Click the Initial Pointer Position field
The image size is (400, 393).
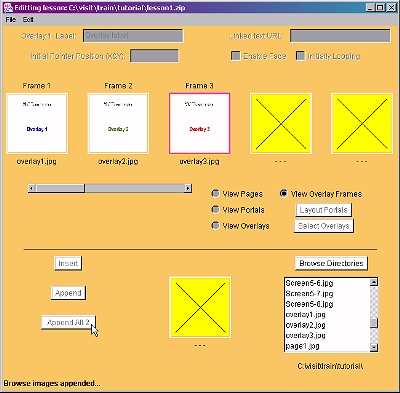(x=154, y=56)
